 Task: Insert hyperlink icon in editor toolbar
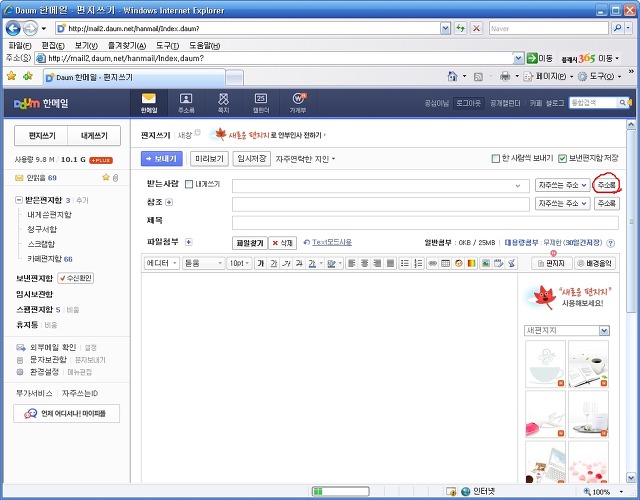pyautogui.click(x=432, y=263)
